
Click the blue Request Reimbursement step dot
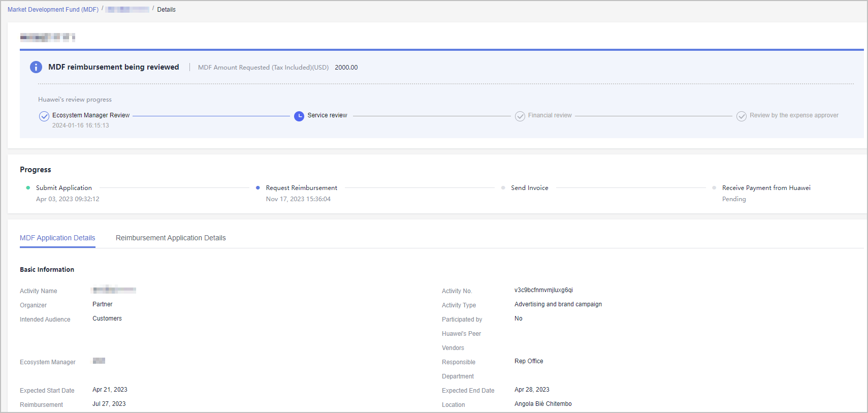[x=258, y=188]
